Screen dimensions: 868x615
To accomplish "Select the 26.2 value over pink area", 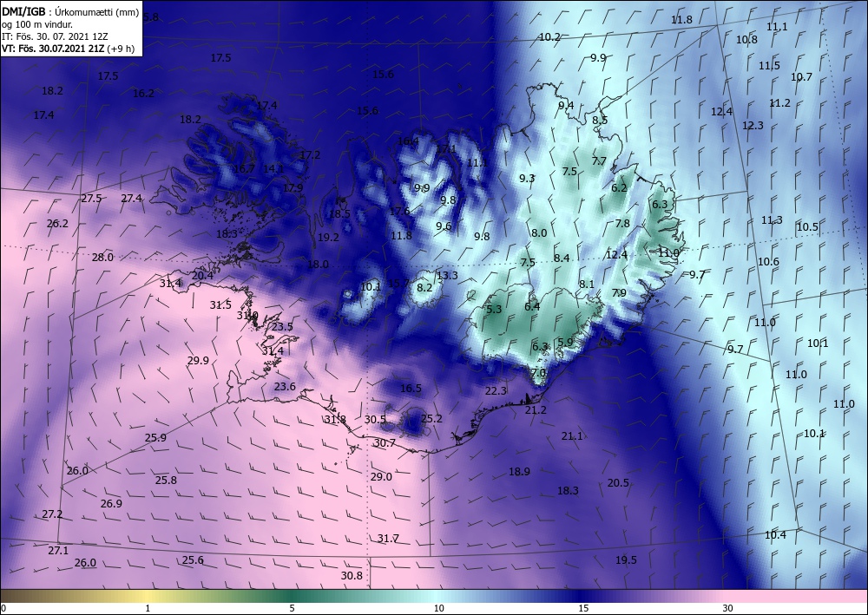I will pos(57,224).
